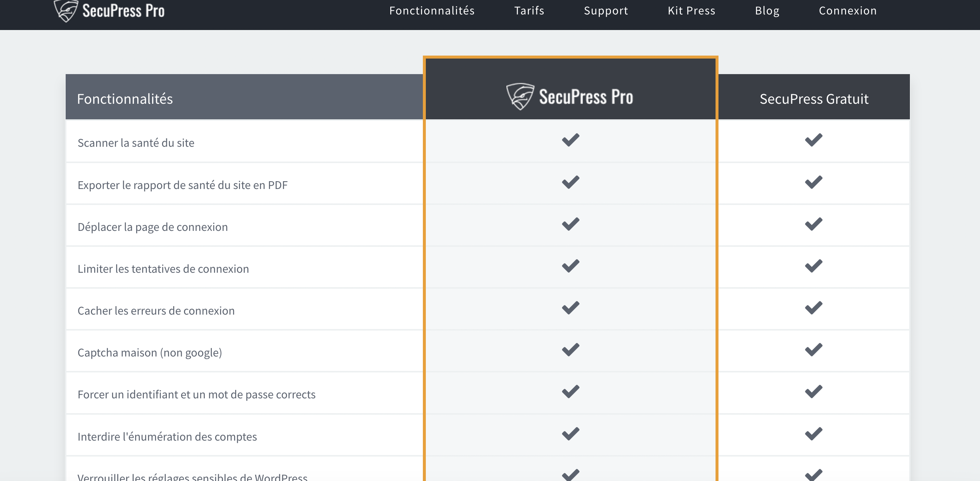Click Pro checkmark for Scanner la santé du site
The width and height of the screenshot is (980, 481).
pos(570,140)
